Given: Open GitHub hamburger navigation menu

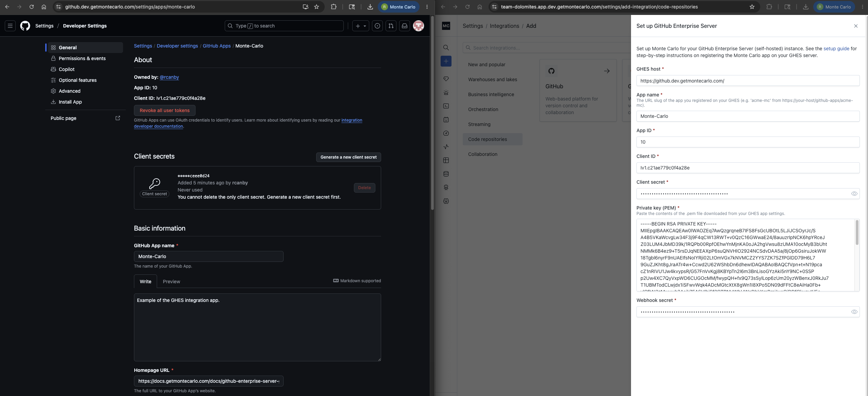Looking at the screenshot, I should click(x=10, y=26).
